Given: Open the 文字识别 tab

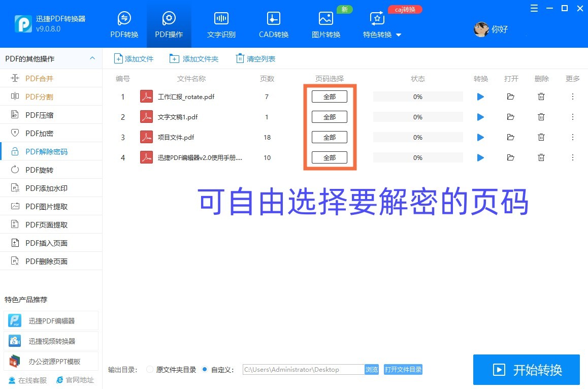Looking at the screenshot, I should coord(221,25).
